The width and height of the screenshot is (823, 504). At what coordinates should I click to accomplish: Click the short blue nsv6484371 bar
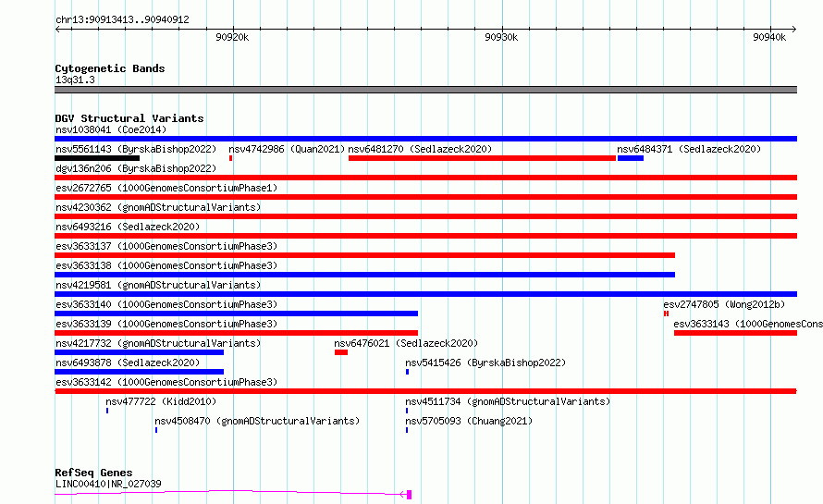[631, 158]
